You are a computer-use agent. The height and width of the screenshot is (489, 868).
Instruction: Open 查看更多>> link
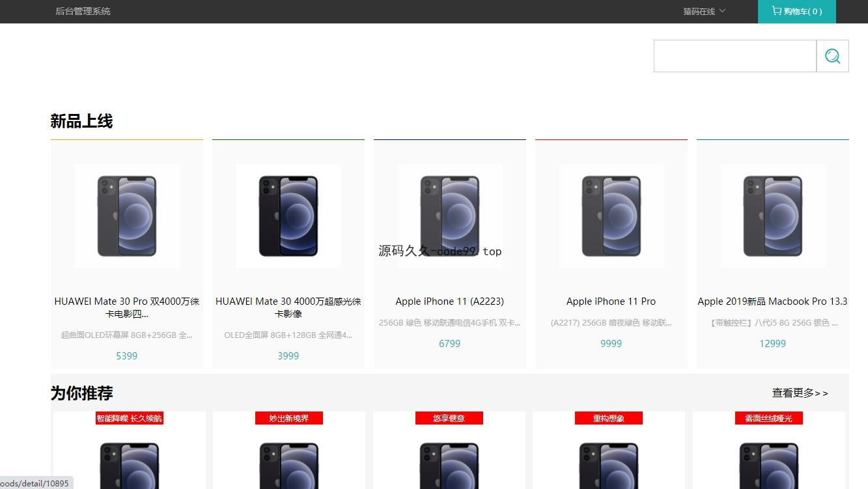[800, 393]
